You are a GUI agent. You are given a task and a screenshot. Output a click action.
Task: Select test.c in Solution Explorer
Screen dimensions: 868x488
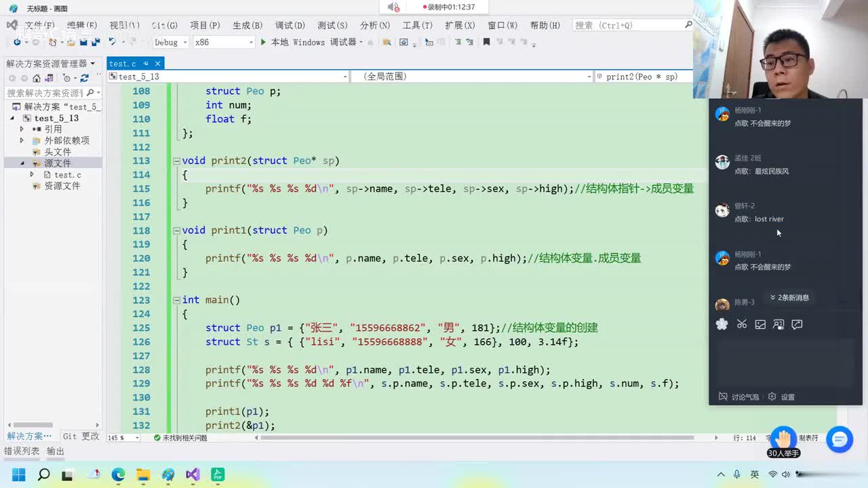pyautogui.click(x=68, y=175)
